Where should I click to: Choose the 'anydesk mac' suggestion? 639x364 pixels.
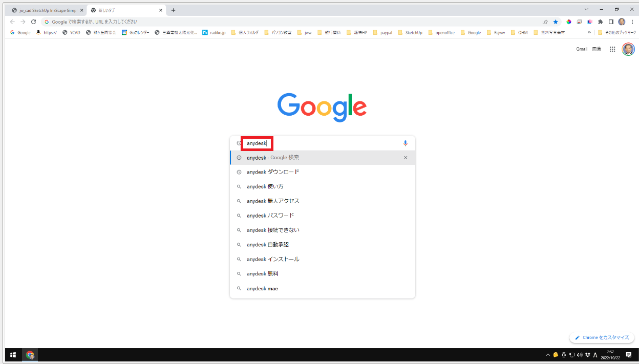pos(323,289)
